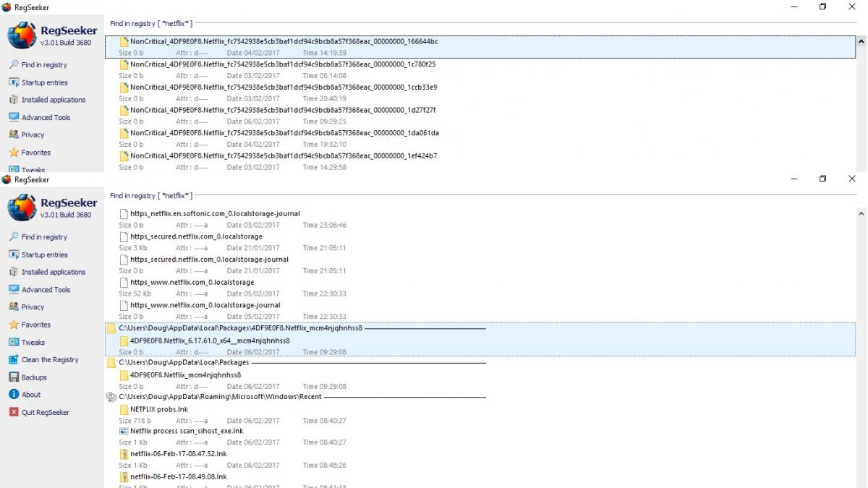Click NonCritical entry name ending 1ef424b7
Image resolution: width=868 pixels, height=488 pixels.
coord(284,155)
